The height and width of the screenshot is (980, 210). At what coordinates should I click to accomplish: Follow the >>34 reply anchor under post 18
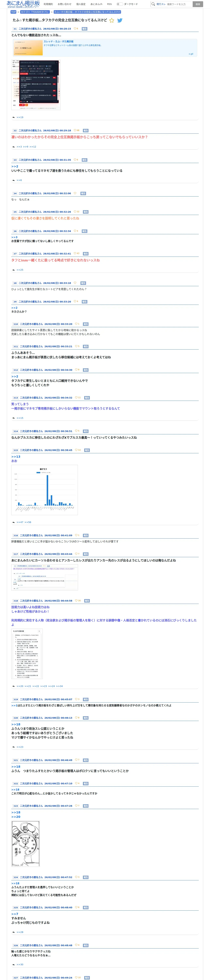60,686
